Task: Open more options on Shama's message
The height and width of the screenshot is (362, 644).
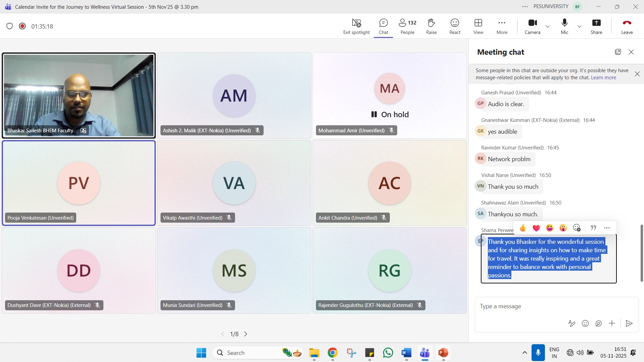Action: [607, 228]
